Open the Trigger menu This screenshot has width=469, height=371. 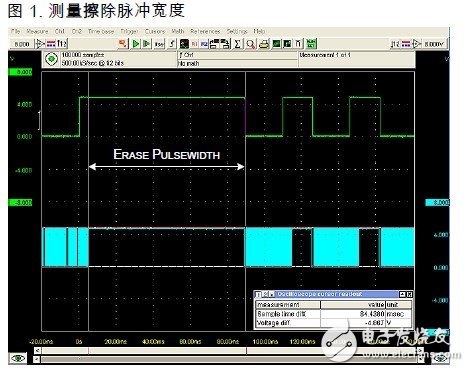129,31
